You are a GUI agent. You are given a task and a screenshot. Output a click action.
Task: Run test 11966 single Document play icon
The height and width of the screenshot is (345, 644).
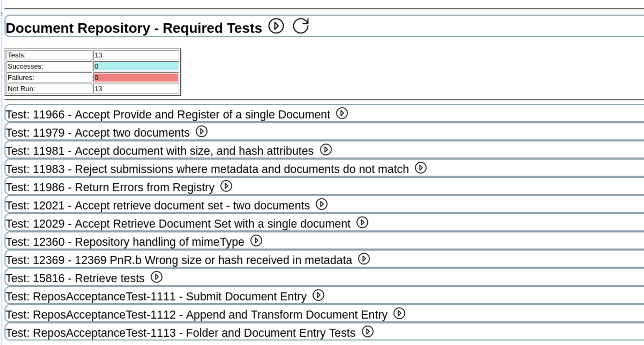point(342,113)
